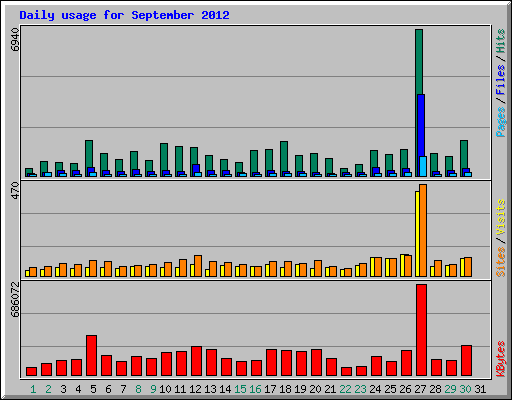The height and width of the screenshot is (400, 512).
Task: Click the x-axis day label 31
Action: click(x=480, y=389)
